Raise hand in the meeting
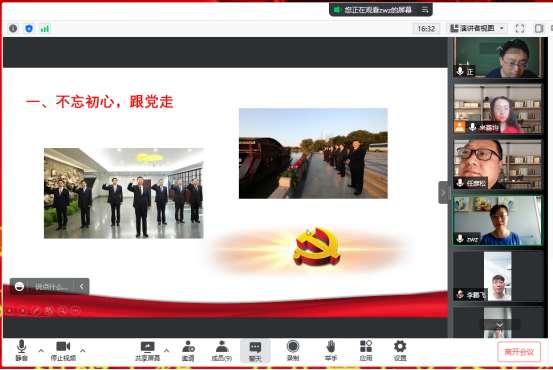The image size is (553, 370). click(x=330, y=351)
